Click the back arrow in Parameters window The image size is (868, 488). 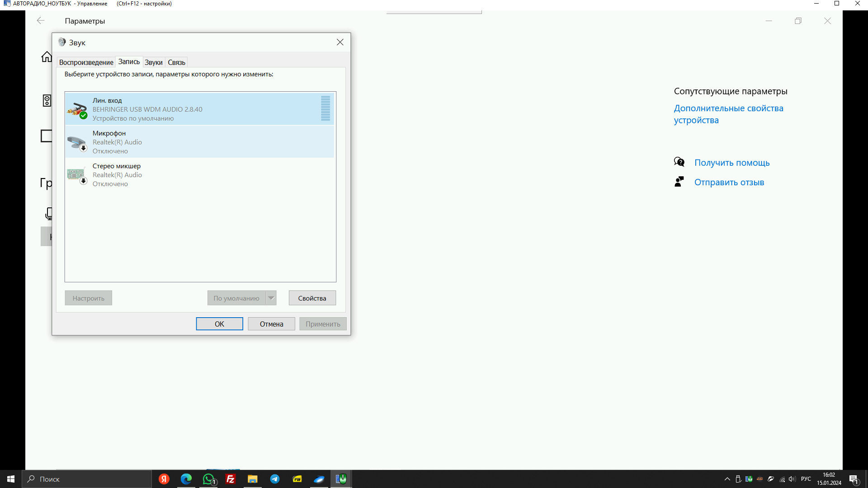tap(41, 21)
